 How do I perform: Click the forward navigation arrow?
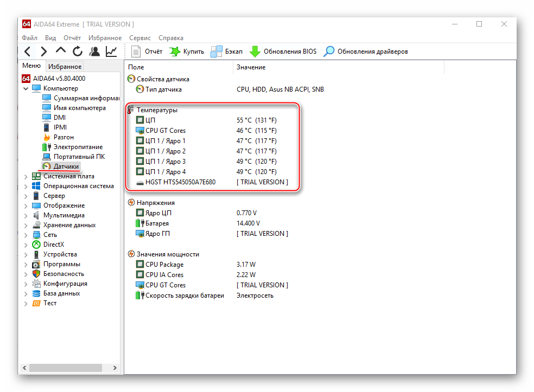(44, 52)
